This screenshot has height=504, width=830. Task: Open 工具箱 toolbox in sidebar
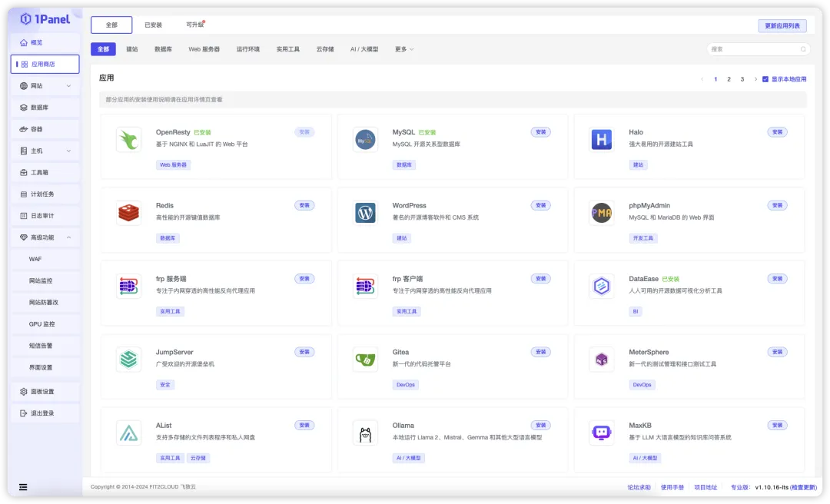point(45,173)
